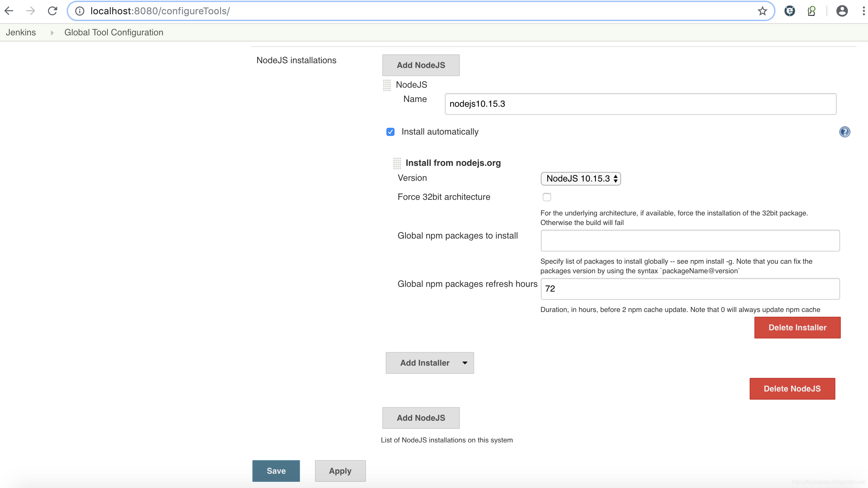Image resolution: width=868 pixels, height=488 pixels.
Task: Focus the npm packages refresh hours field
Action: tap(690, 289)
